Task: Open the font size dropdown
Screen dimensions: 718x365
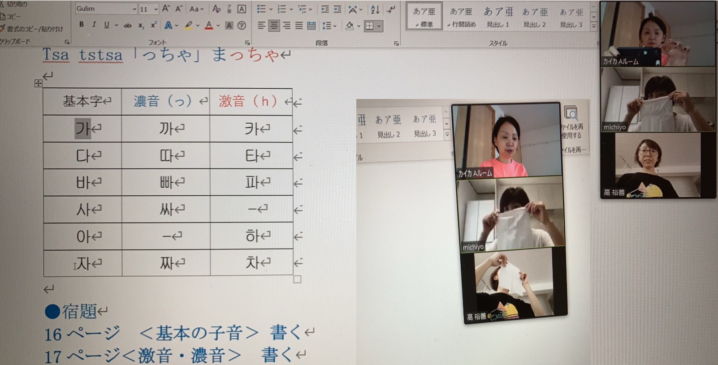Action: point(156,9)
